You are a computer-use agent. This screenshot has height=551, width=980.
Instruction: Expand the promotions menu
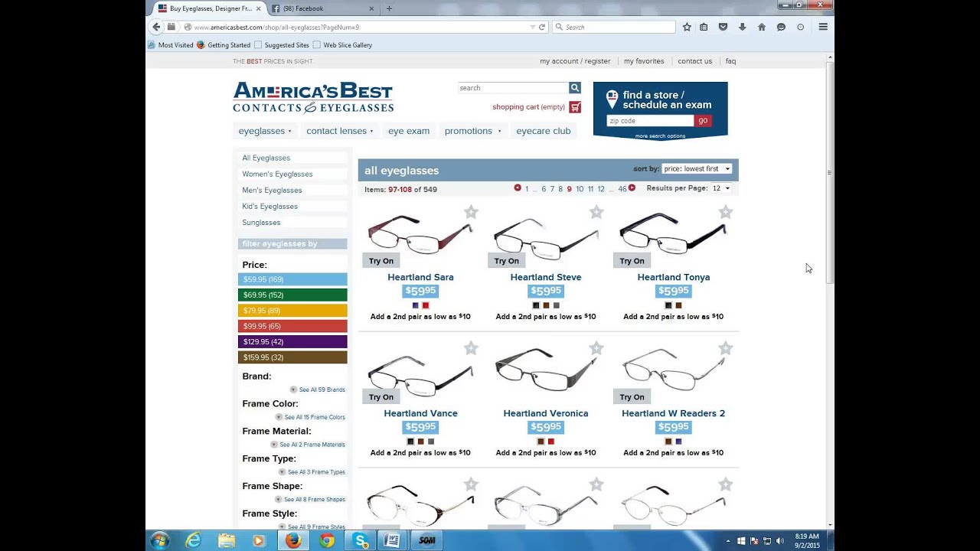pyautogui.click(x=472, y=131)
